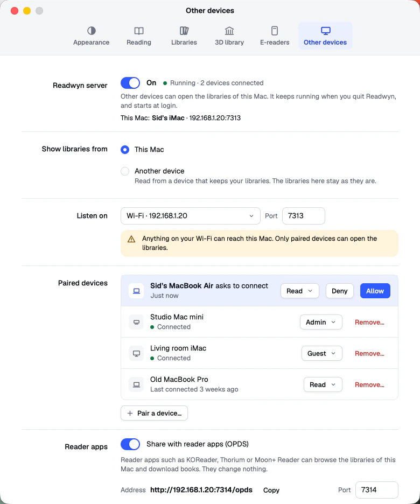Open the Libraries tab
Viewport: 420px width, 504px height.
(x=184, y=36)
